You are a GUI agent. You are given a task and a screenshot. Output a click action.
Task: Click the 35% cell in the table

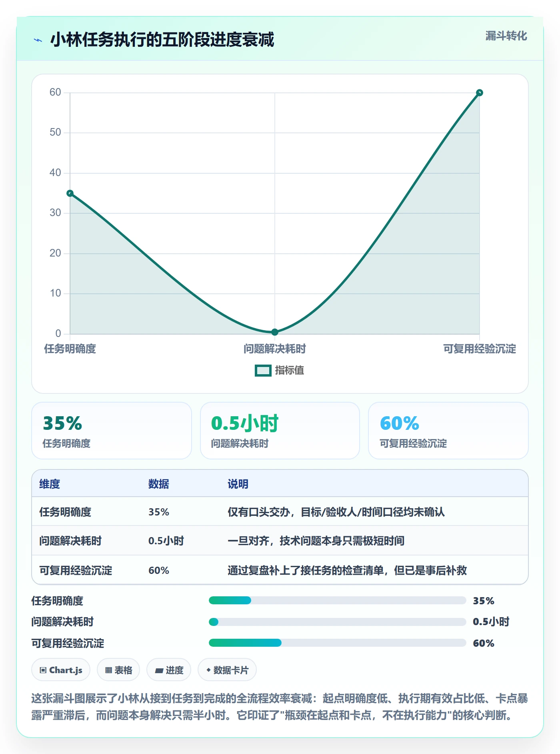tap(159, 512)
